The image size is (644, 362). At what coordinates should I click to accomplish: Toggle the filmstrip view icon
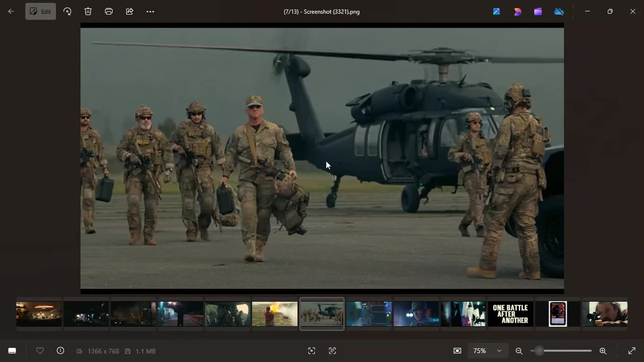(12, 351)
